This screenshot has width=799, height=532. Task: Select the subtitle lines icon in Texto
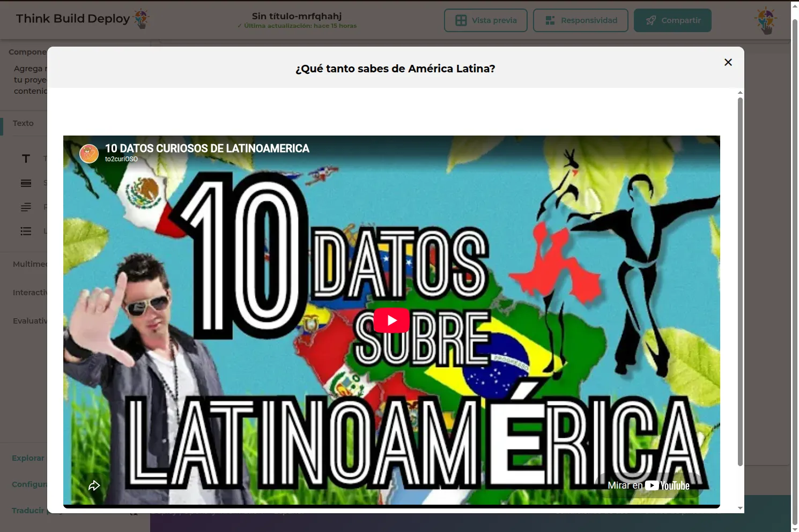click(x=26, y=183)
